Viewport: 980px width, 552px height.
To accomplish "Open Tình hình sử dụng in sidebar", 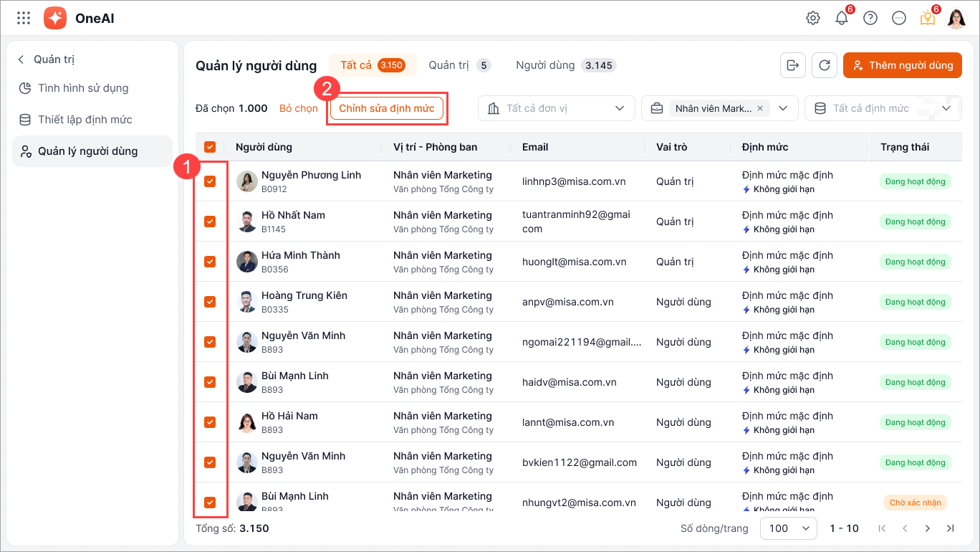I will coord(92,88).
